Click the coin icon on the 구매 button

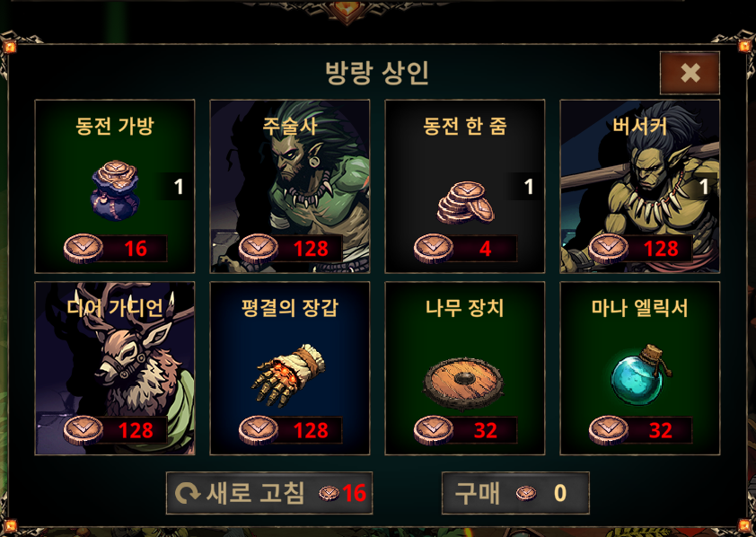[x=526, y=493]
